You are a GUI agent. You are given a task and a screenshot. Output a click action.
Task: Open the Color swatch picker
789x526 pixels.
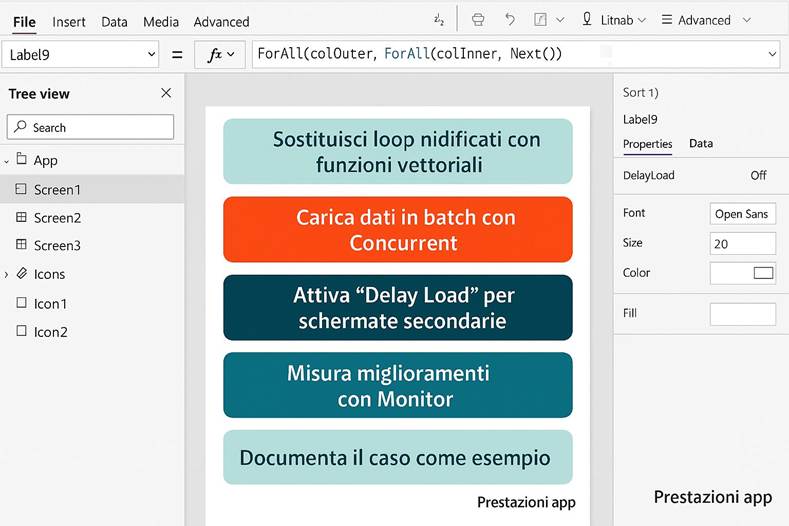tap(763, 273)
